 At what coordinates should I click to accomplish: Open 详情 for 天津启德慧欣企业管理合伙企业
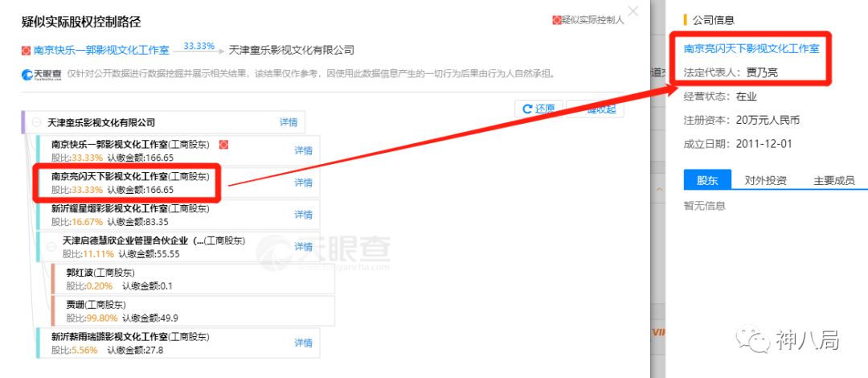tap(303, 247)
